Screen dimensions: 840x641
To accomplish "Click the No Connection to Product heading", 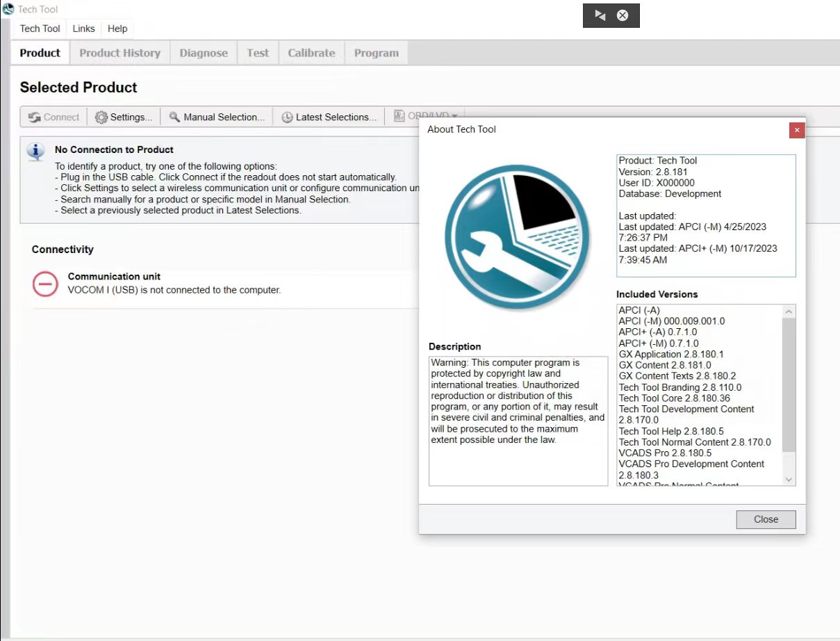I will 114,149.
